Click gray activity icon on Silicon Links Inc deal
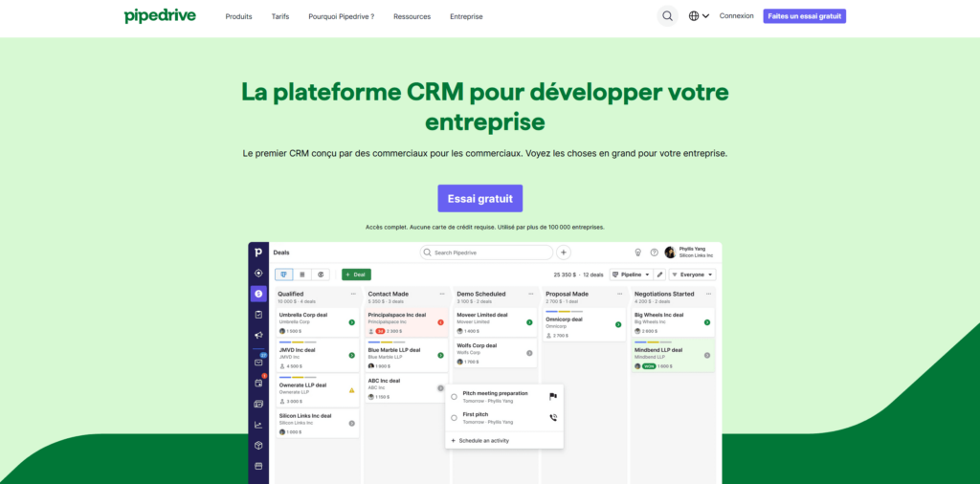Image resolution: width=980 pixels, height=484 pixels. click(352, 424)
